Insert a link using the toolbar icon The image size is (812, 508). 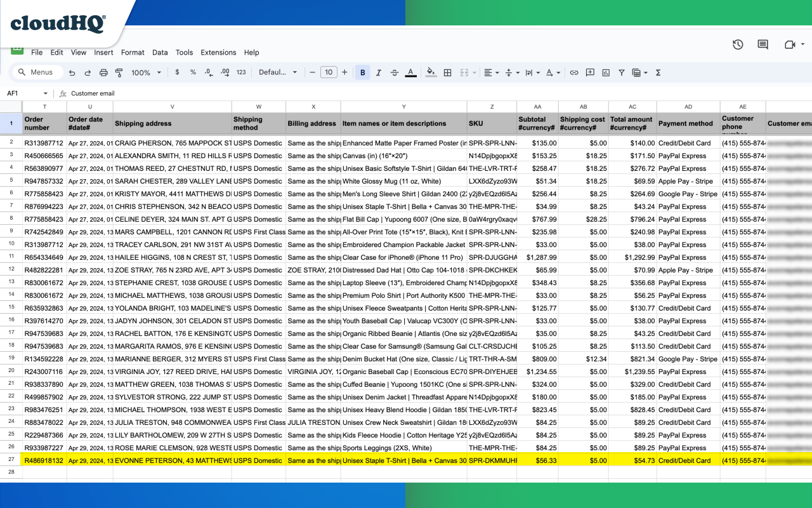click(574, 72)
